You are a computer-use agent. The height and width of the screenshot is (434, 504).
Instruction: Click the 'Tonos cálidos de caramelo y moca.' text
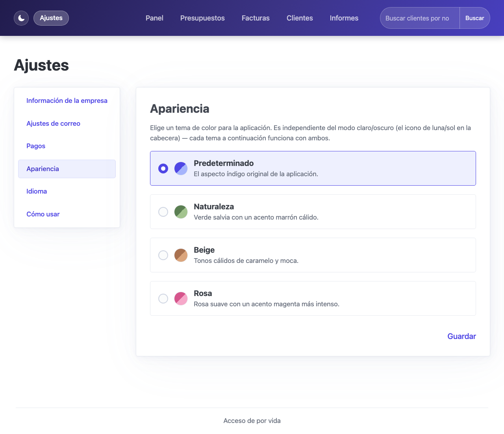tap(246, 261)
